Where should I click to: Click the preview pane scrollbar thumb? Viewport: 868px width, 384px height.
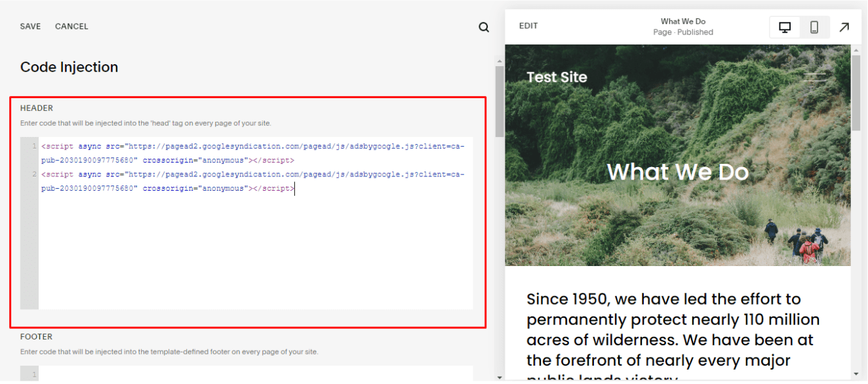(856, 93)
